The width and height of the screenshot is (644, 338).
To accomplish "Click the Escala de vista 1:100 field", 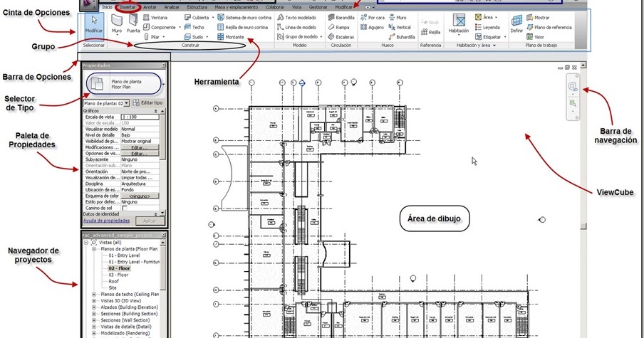I will 140,117.
